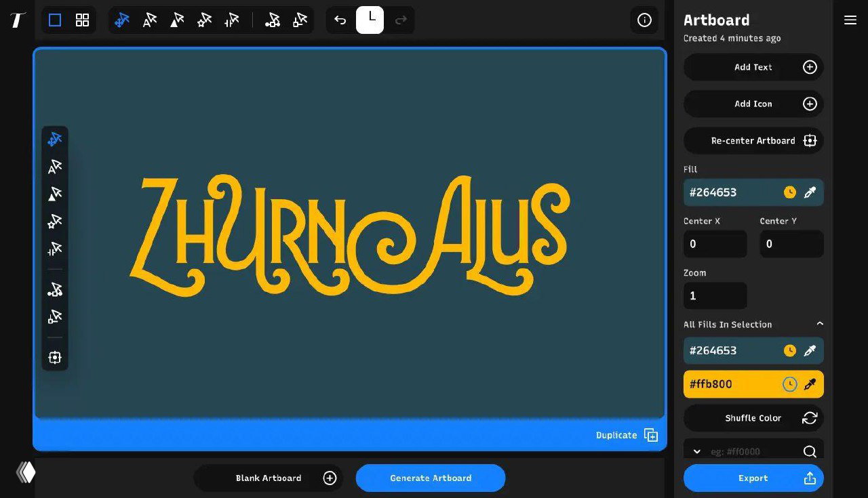Image resolution: width=868 pixels, height=498 pixels.
Task: Click #264653 swatch under All Fills In Selection
Action: 753,351
